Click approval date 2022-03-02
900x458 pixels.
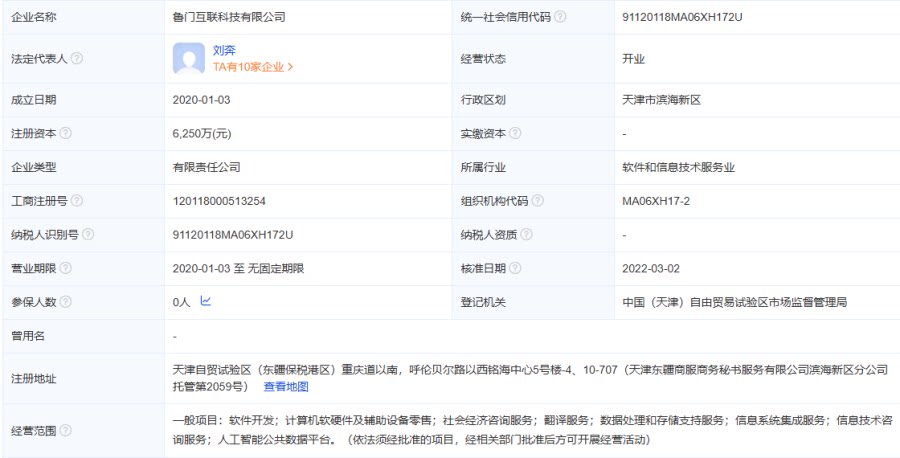651,269
